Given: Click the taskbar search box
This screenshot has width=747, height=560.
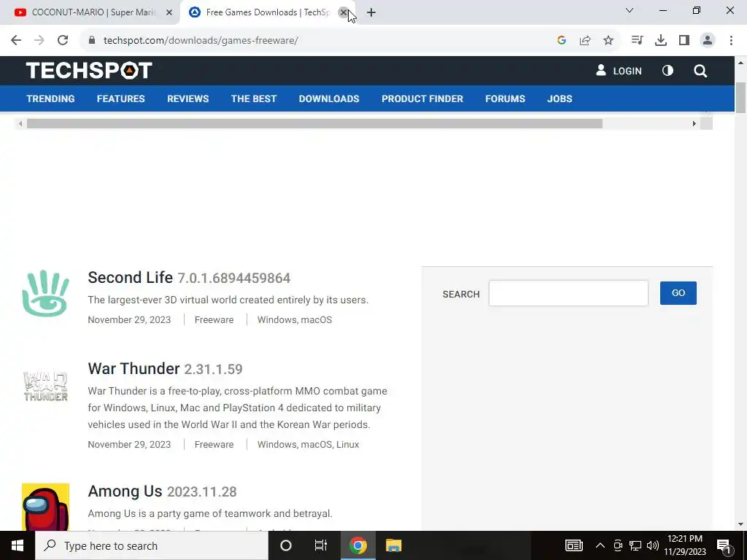Looking at the screenshot, I should pos(152,545).
